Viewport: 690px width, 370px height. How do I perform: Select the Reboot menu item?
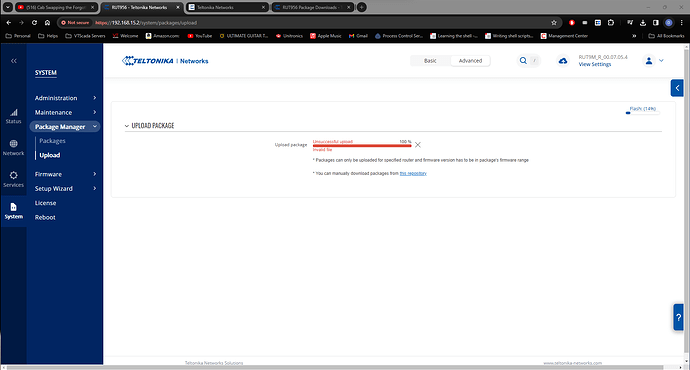click(x=45, y=217)
